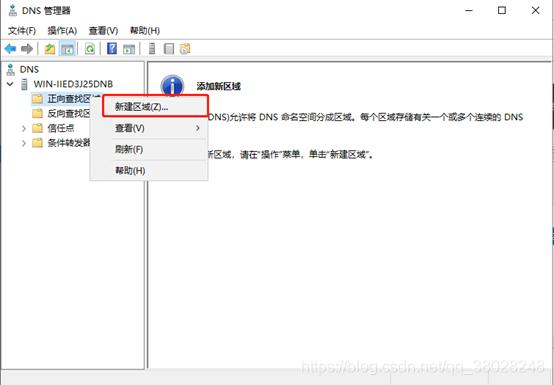554x385 pixels.
Task: Select the DNS root label in tree
Action: point(29,69)
